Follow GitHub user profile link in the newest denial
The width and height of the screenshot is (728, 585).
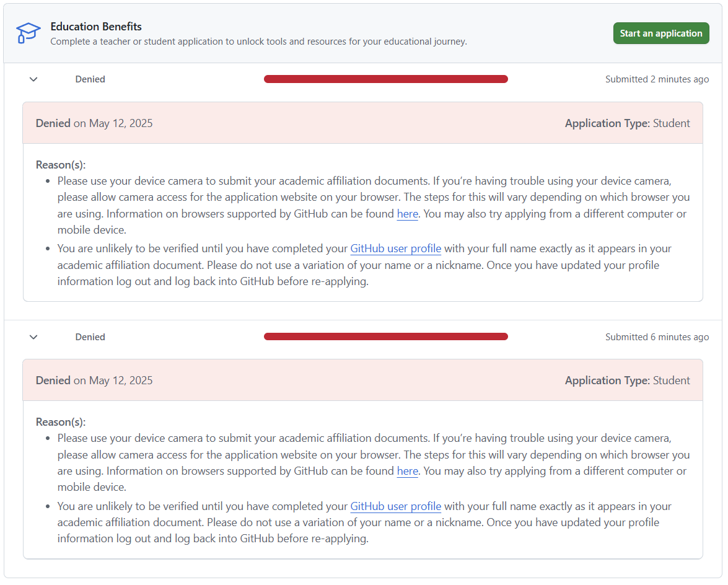click(x=395, y=249)
